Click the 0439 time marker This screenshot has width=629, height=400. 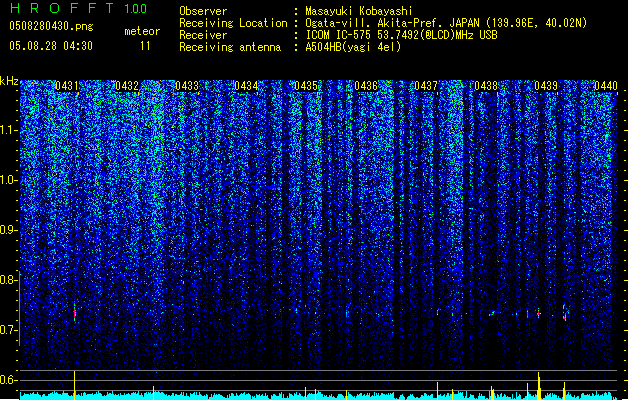(x=546, y=86)
